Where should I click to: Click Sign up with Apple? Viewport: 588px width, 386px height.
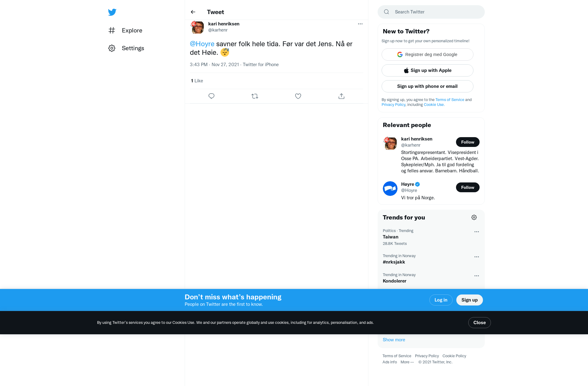[427, 70]
